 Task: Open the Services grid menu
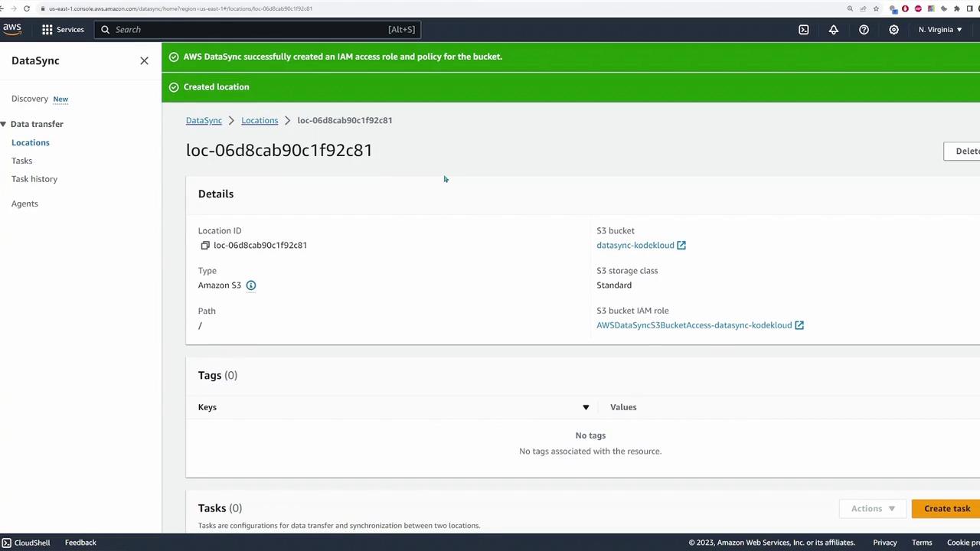point(63,29)
